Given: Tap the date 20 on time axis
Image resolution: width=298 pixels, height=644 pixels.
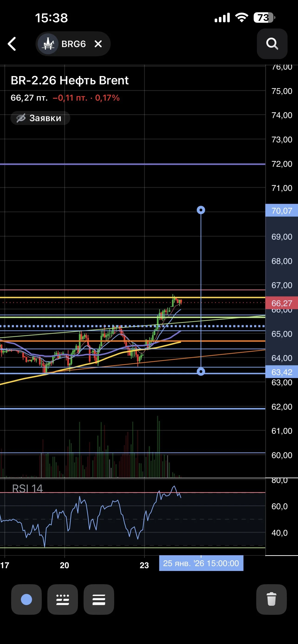Looking at the screenshot, I should [65, 565].
